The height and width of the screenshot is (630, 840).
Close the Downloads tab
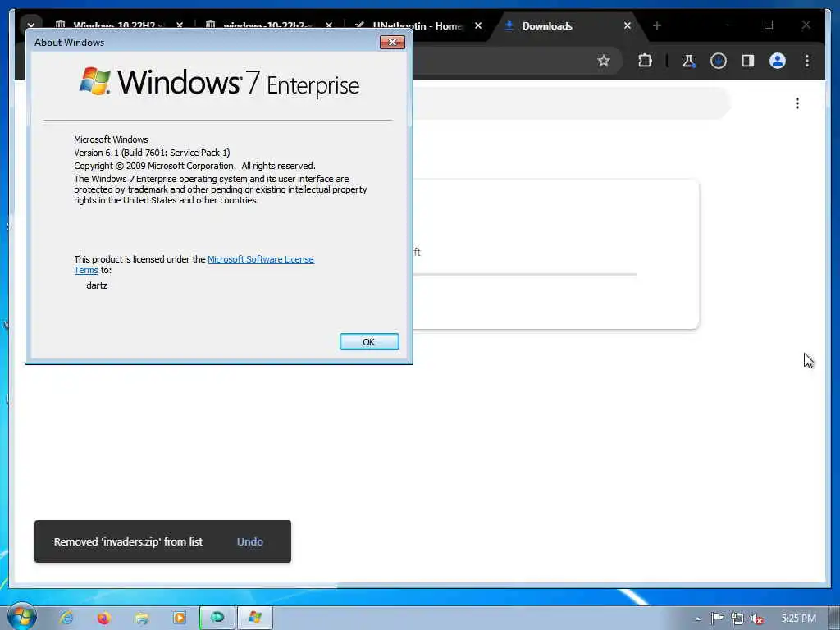628,25
